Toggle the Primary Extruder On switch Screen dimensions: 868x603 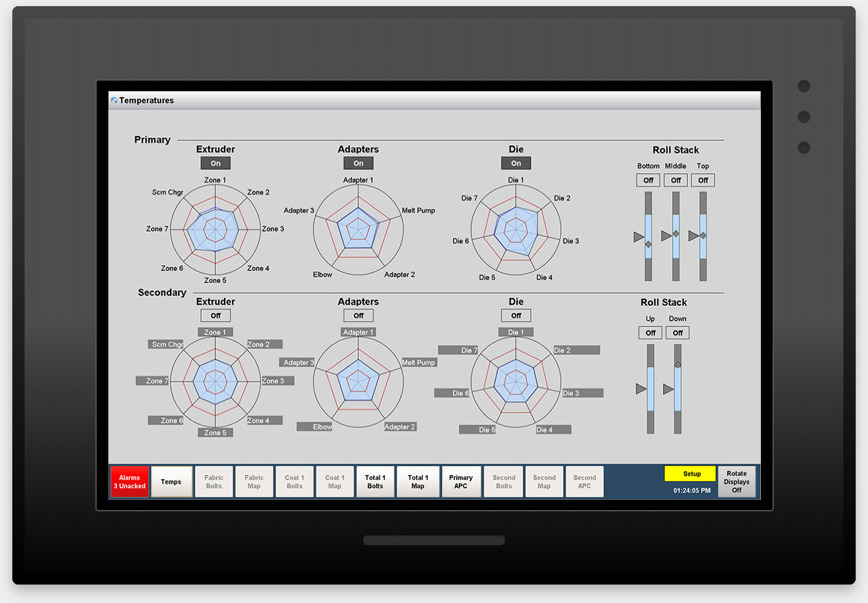pos(215,163)
